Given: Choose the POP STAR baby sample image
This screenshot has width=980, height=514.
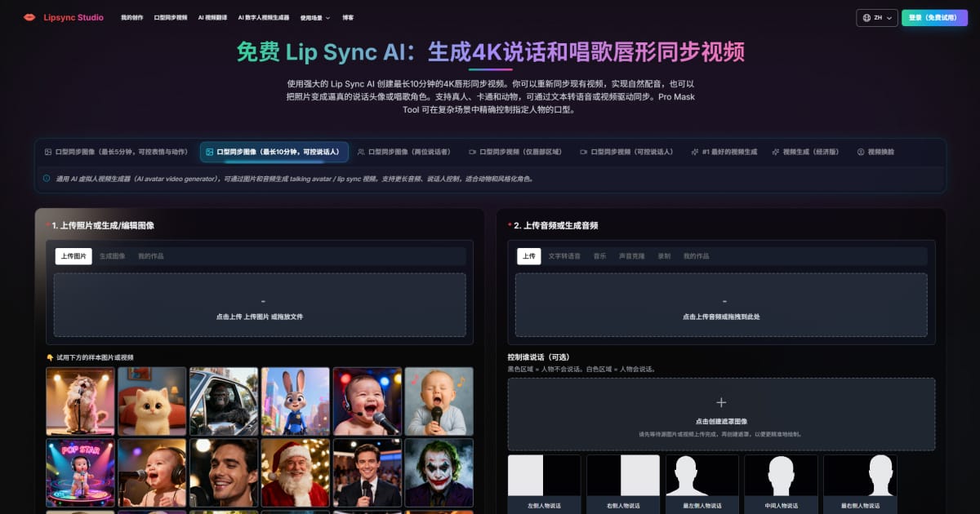Looking at the screenshot, I should 80,473.
